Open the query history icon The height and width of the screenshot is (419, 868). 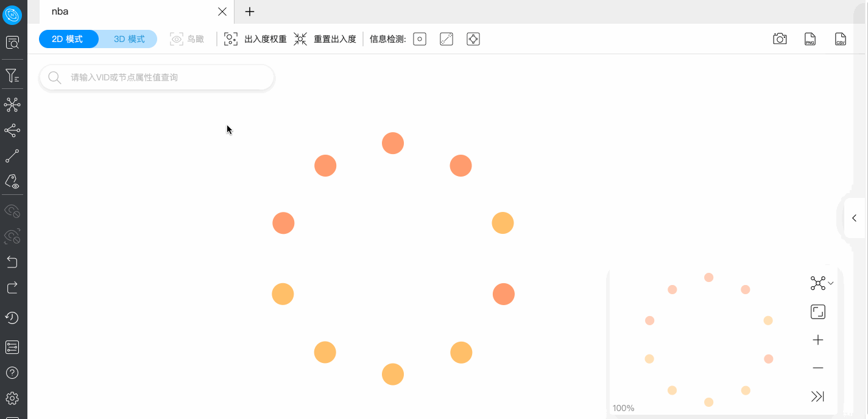tap(12, 317)
